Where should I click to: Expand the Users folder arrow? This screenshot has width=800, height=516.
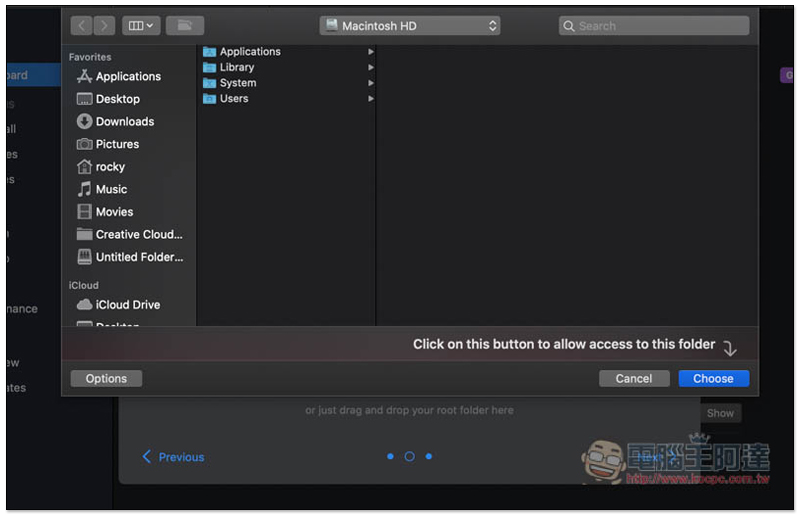point(371,99)
